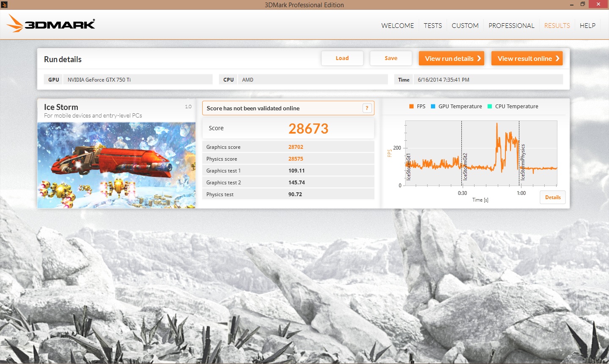Click the Time value 6/16/2014 7:35:41 PM
The image size is (609, 364).
pyautogui.click(x=488, y=79)
